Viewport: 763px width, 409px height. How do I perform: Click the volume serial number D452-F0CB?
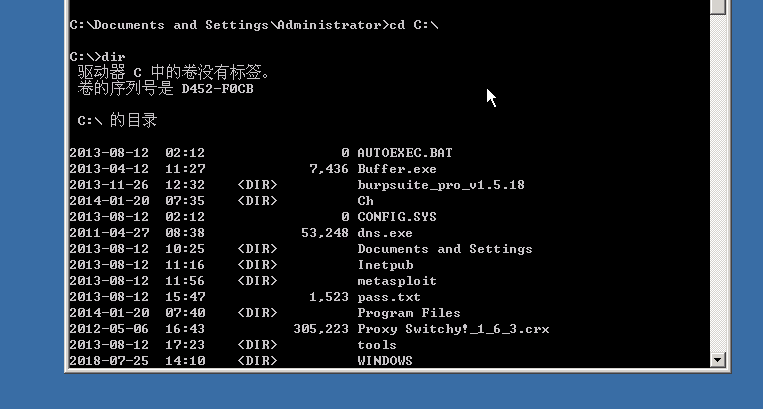coord(218,89)
